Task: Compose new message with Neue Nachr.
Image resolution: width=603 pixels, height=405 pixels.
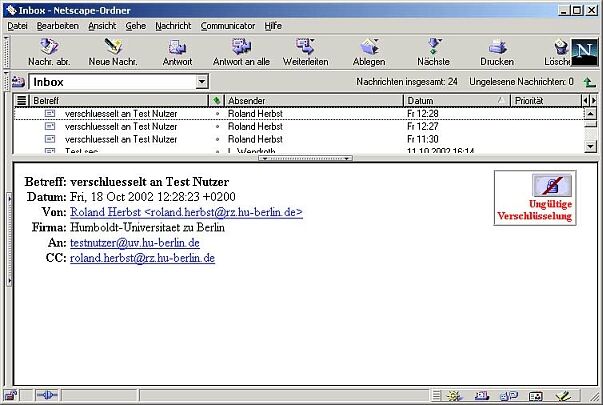Action: pyautogui.click(x=112, y=51)
